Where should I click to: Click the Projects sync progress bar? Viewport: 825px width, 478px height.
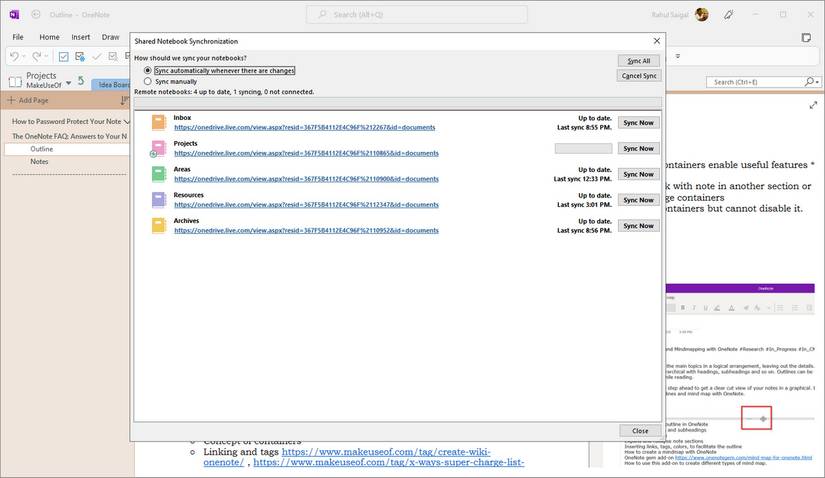[x=583, y=148]
